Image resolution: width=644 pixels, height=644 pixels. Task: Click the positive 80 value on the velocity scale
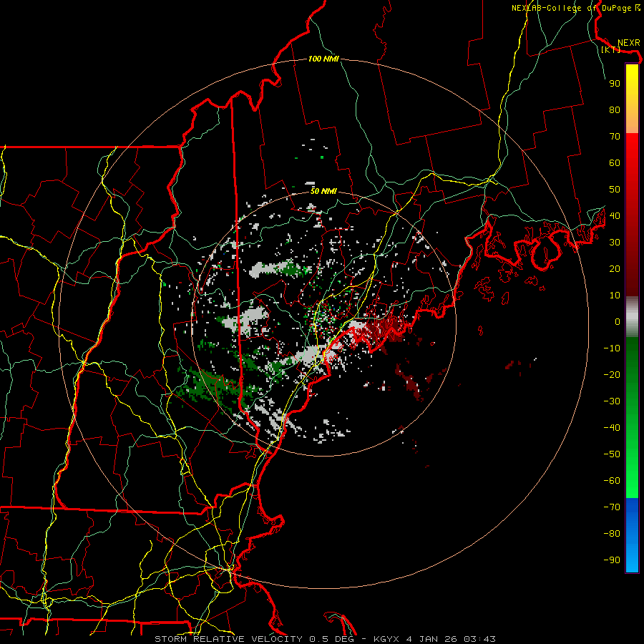[x=615, y=110]
